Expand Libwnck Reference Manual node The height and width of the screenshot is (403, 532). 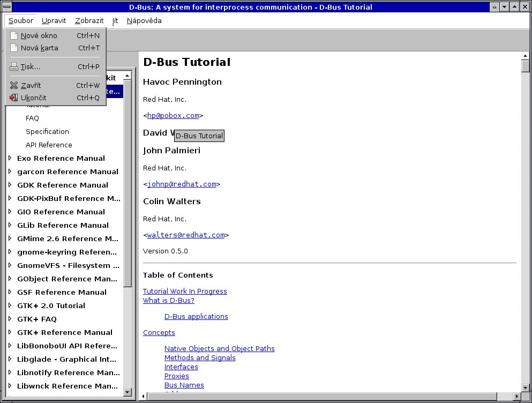(x=10, y=386)
